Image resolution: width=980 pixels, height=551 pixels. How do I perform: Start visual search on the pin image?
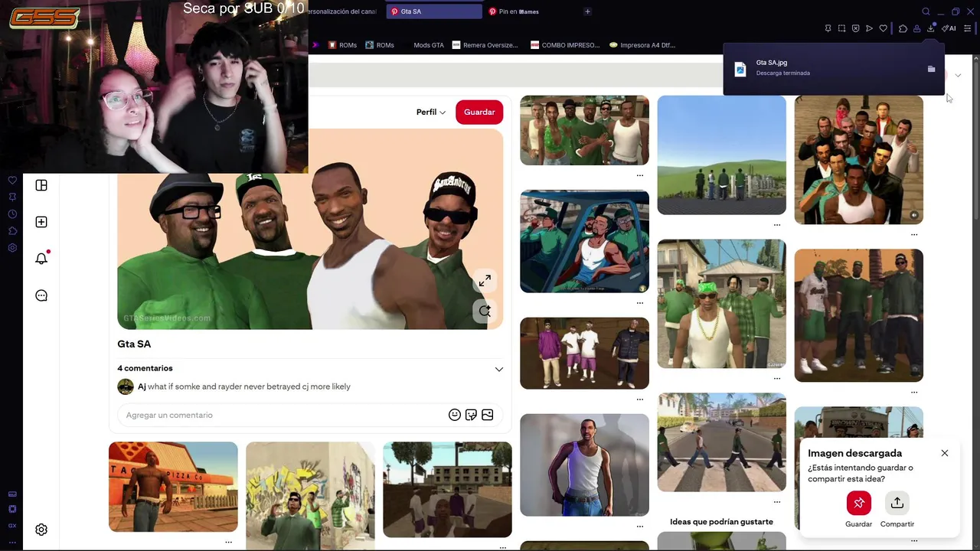pyautogui.click(x=485, y=311)
